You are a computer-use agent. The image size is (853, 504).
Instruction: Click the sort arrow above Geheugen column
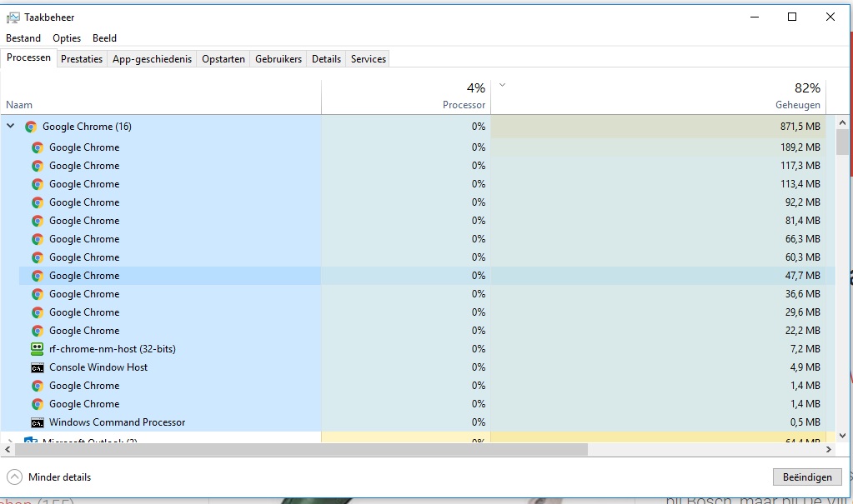click(502, 85)
